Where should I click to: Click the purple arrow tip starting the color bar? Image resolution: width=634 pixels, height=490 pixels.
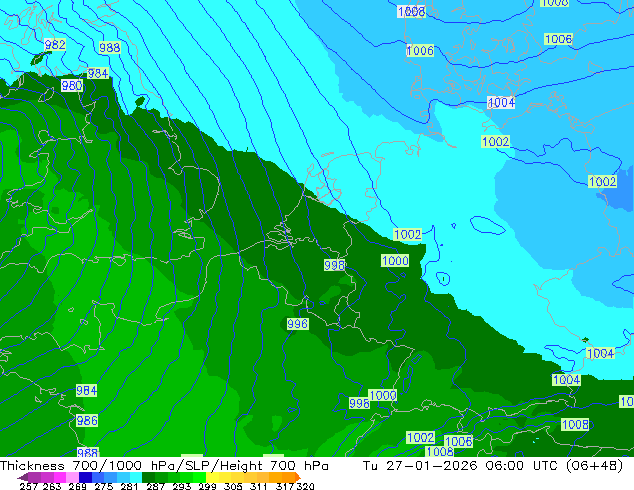tap(23, 477)
